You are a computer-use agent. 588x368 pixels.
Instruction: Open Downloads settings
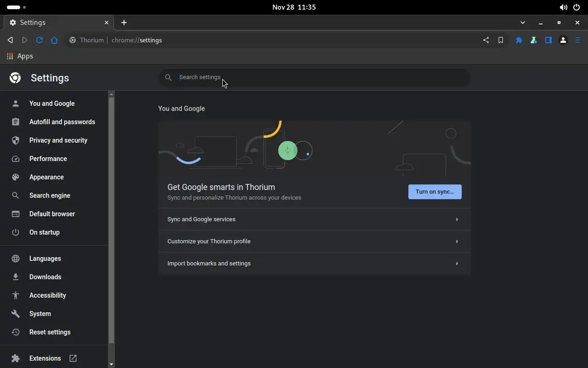coord(54,277)
